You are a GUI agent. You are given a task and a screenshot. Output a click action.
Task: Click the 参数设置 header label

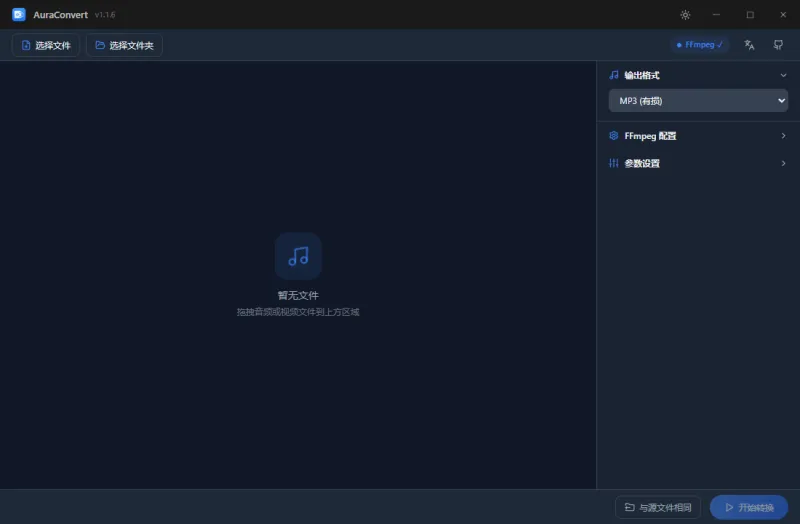pyautogui.click(x=642, y=163)
